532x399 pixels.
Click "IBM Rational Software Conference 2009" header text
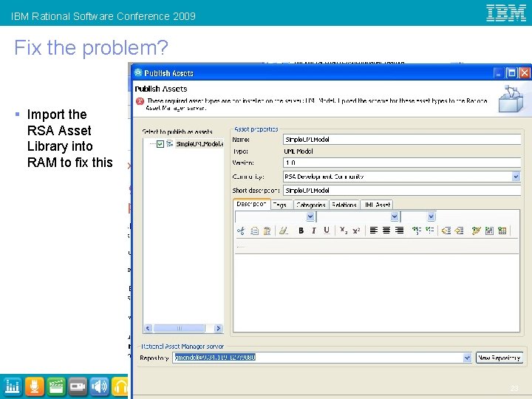tap(103, 16)
